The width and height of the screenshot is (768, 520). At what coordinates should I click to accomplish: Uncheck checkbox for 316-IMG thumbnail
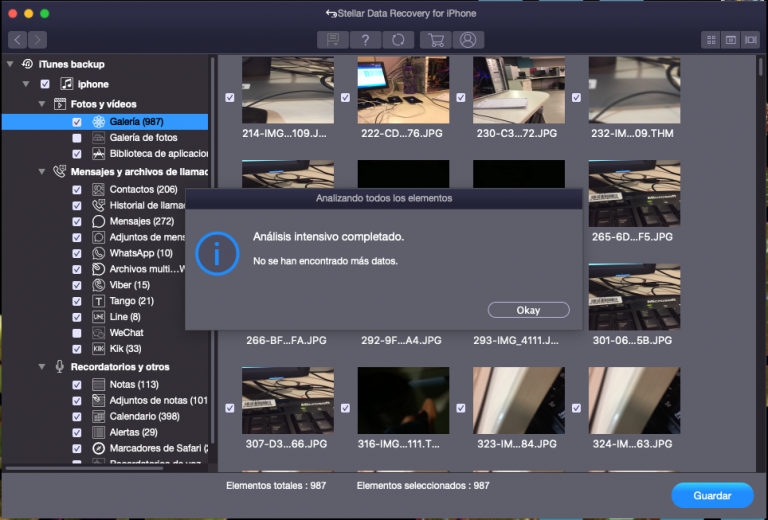[345, 408]
